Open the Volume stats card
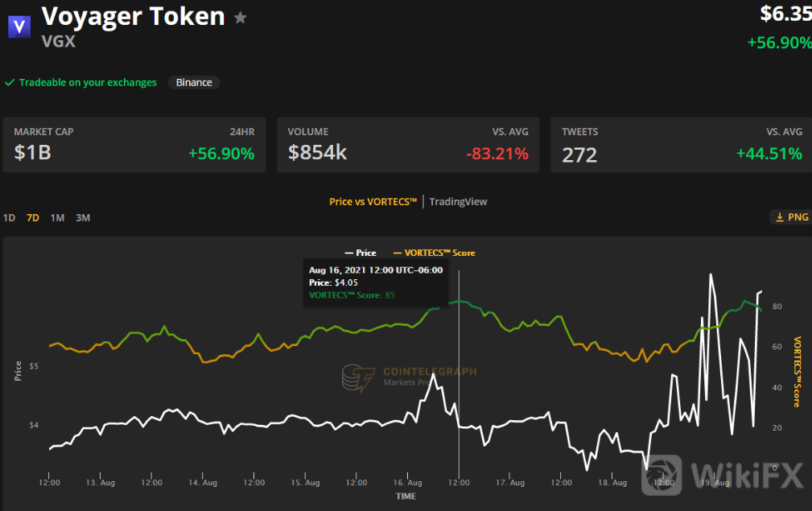Screen dimensions: 812x511 click(408, 145)
